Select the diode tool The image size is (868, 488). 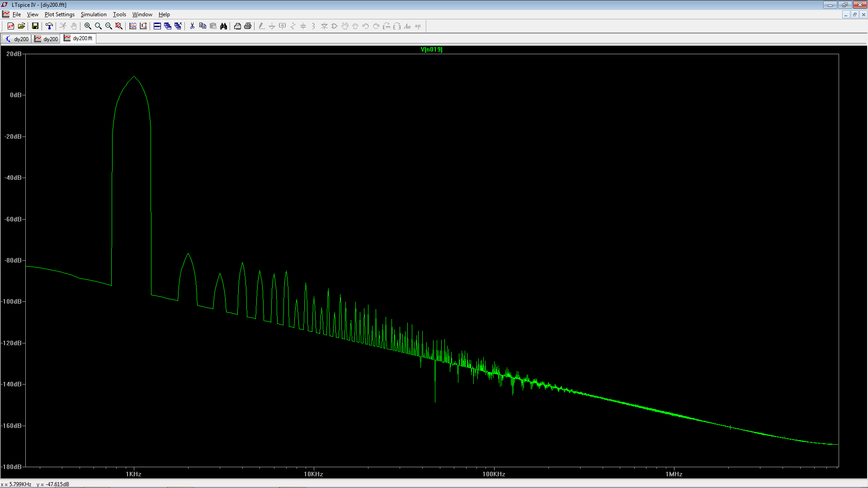point(324,26)
